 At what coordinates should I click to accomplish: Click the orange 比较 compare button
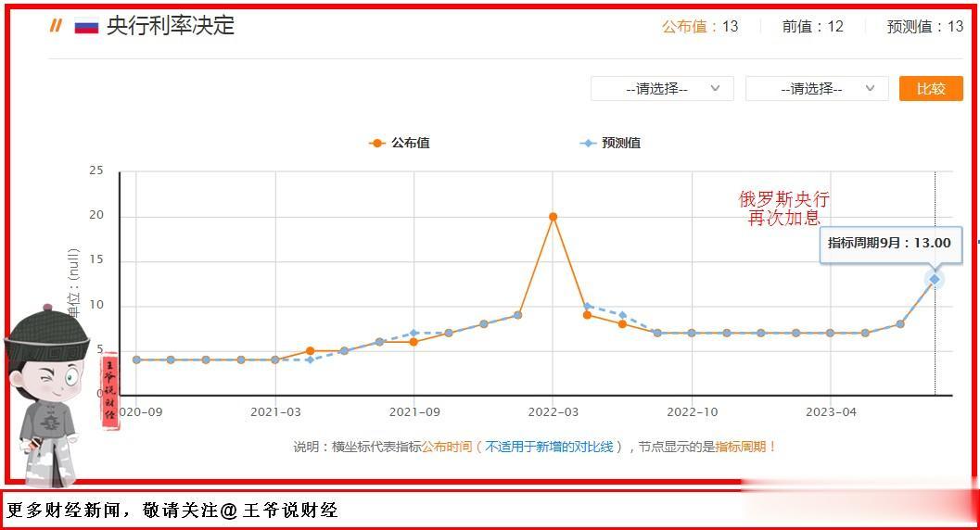point(931,89)
